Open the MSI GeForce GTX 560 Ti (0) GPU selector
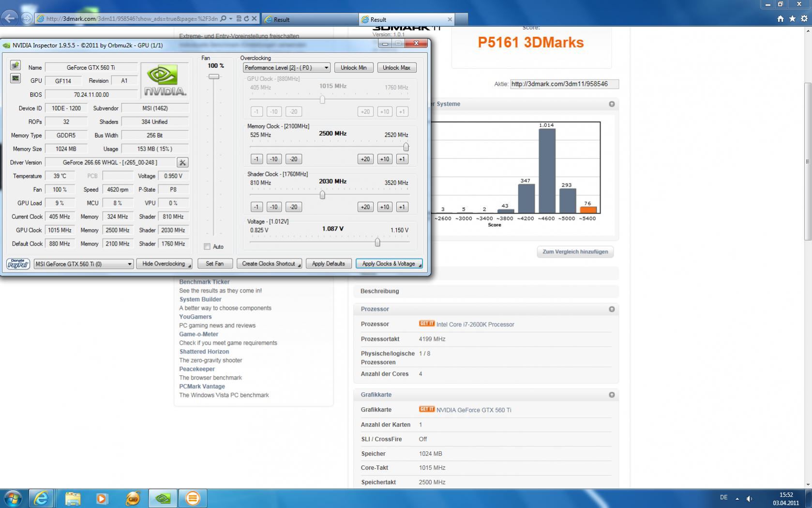This screenshot has width=812, height=508. (x=83, y=264)
